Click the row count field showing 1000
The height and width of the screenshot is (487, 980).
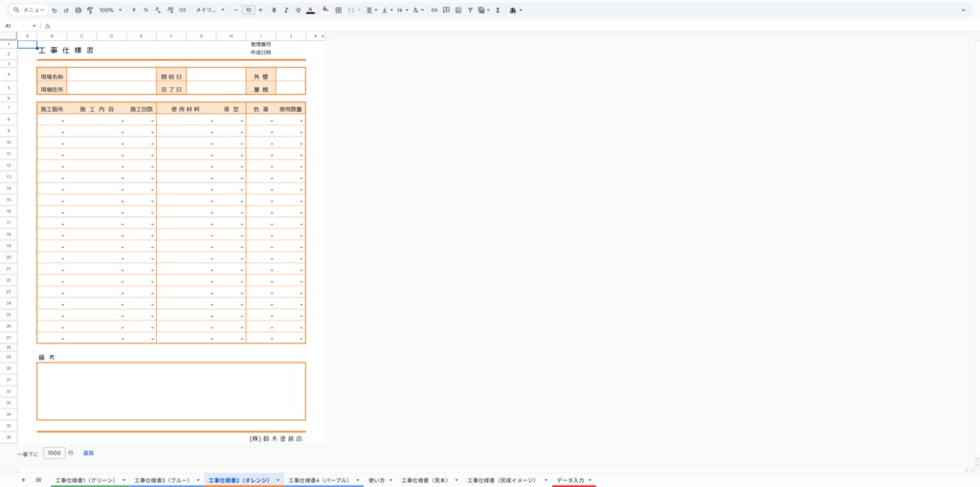pyautogui.click(x=55, y=453)
